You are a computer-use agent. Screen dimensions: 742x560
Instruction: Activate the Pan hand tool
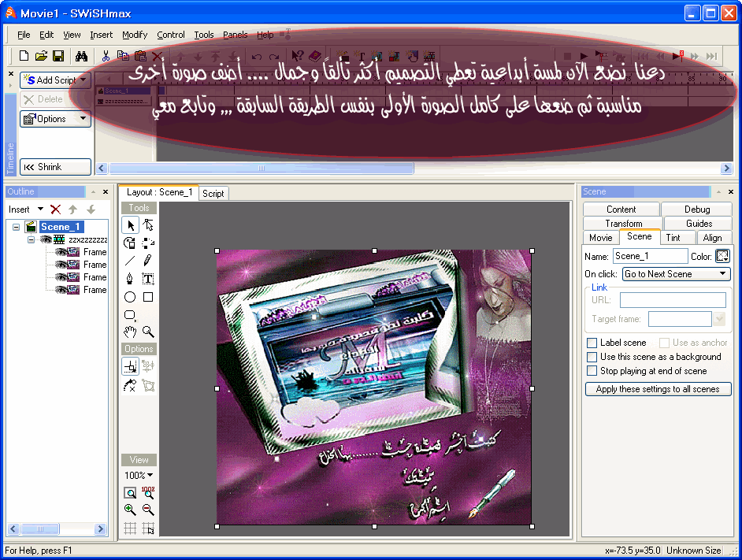(130, 332)
